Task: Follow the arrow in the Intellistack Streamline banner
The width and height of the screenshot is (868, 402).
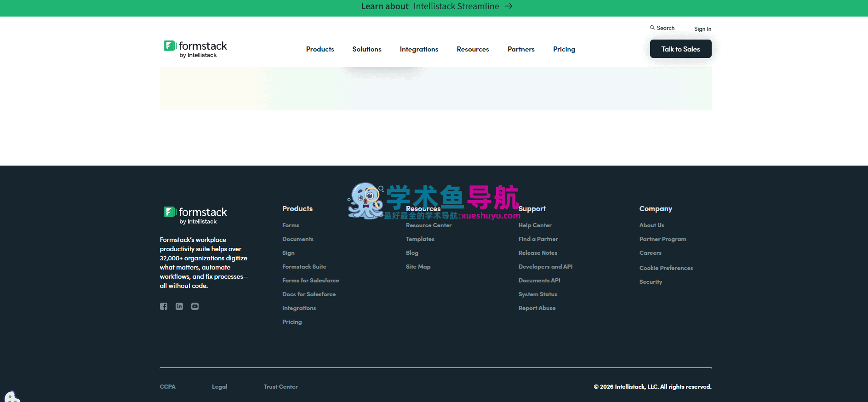Action: pyautogui.click(x=509, y=6)
